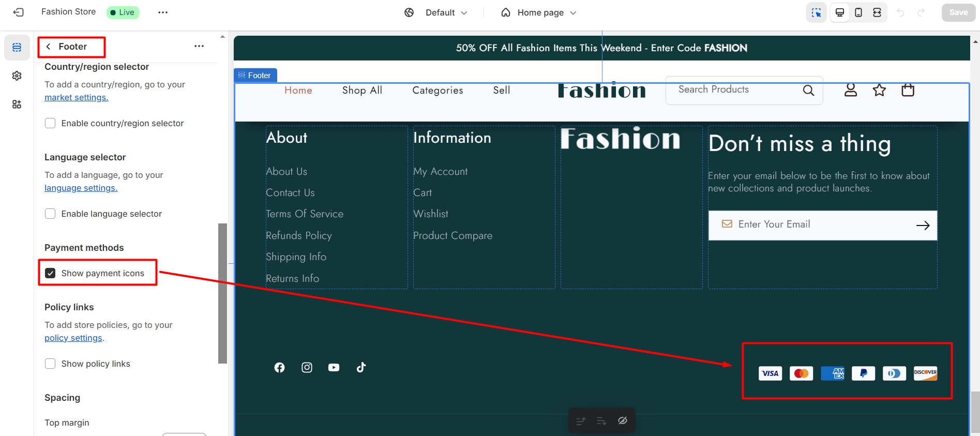980x436 pixels.
Task: Click the Fashion logo in preview header
Action: (602, 91)
